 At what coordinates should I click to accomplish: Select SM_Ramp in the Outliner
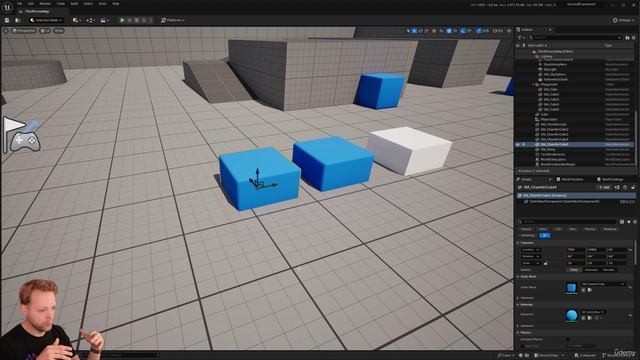pyautogui.click(x=548, y=149)
